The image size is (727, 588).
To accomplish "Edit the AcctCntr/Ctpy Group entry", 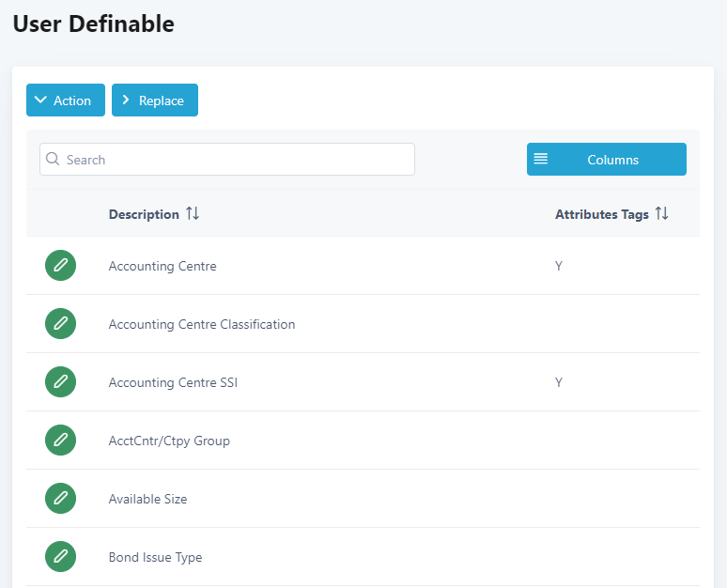I will (60, 441).
